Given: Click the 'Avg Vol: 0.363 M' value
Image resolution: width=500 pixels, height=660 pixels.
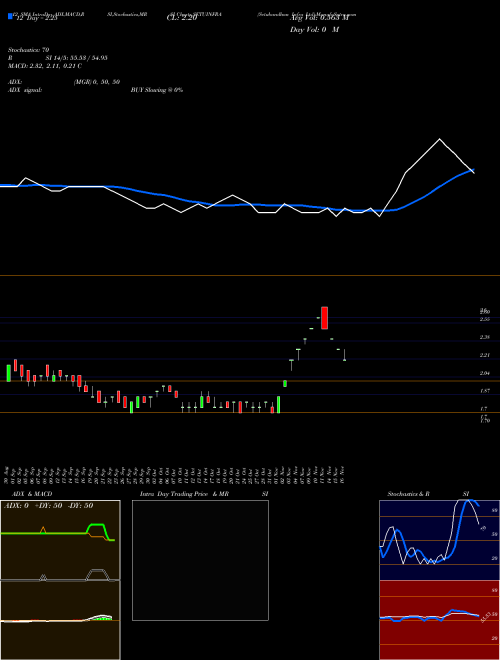Looking at the screenshot, I should click(x=319, y=18).
